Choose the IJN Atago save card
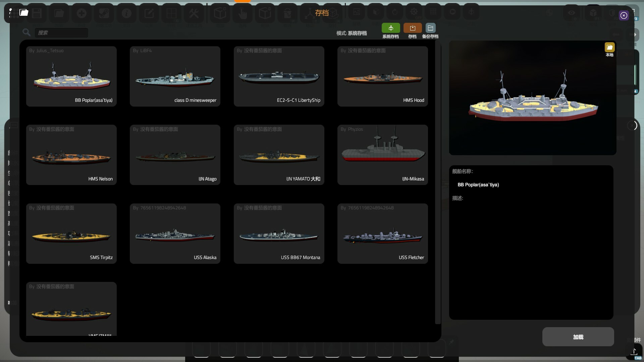The image size is (644, 362). (175, 155)
